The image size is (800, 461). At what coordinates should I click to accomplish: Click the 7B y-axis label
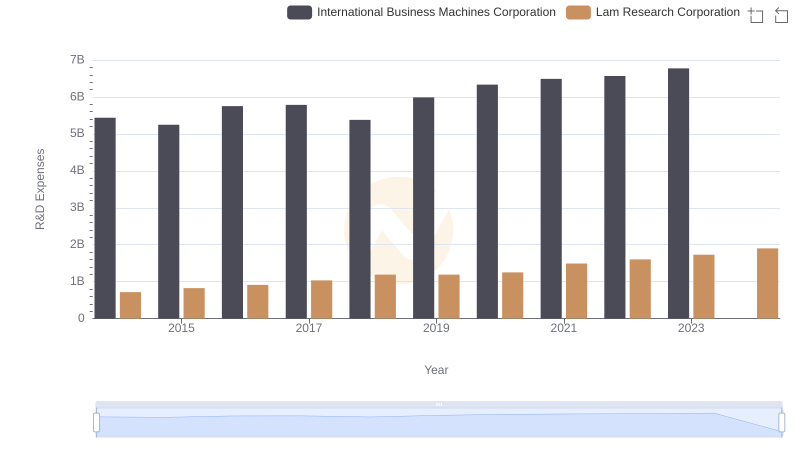[77, 60]
